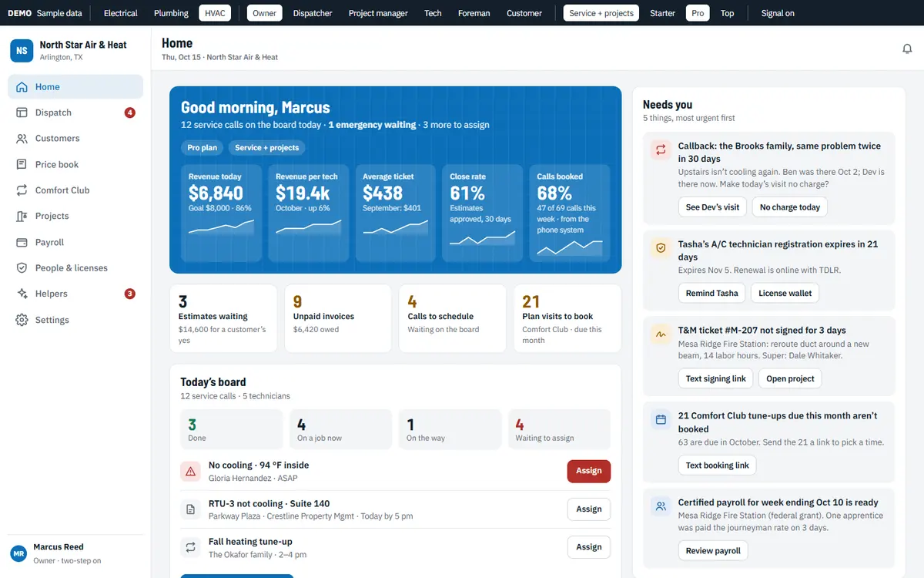Click the Helpers sparkle icon in sidebar
924x578 pixels.
(x=22, y=294)
